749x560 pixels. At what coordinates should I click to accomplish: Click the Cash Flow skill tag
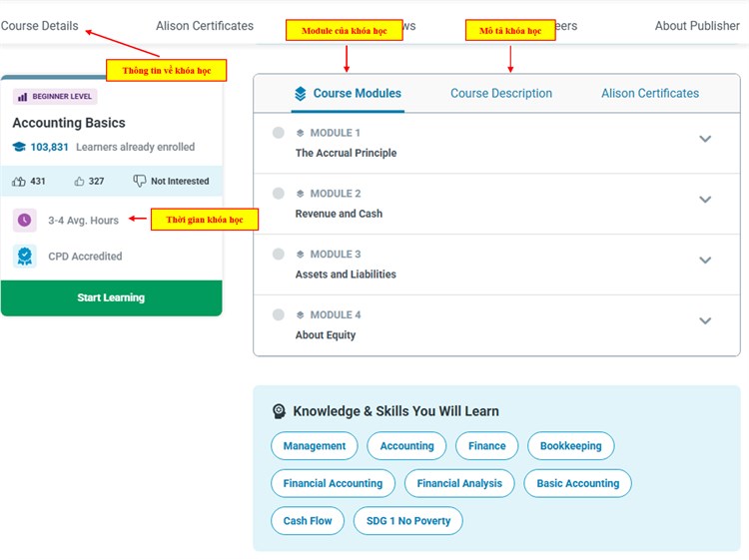click(308, 521)
